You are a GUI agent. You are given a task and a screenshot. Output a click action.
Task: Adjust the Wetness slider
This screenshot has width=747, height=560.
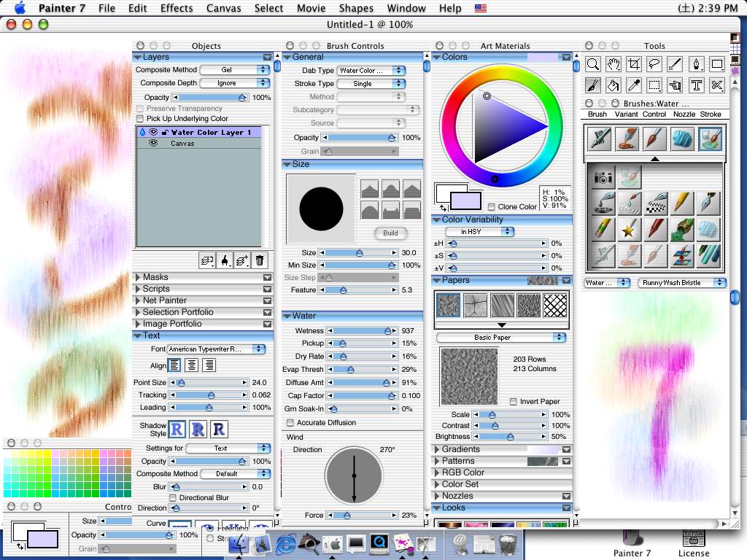pyautogui.click(x=363, y=330)
